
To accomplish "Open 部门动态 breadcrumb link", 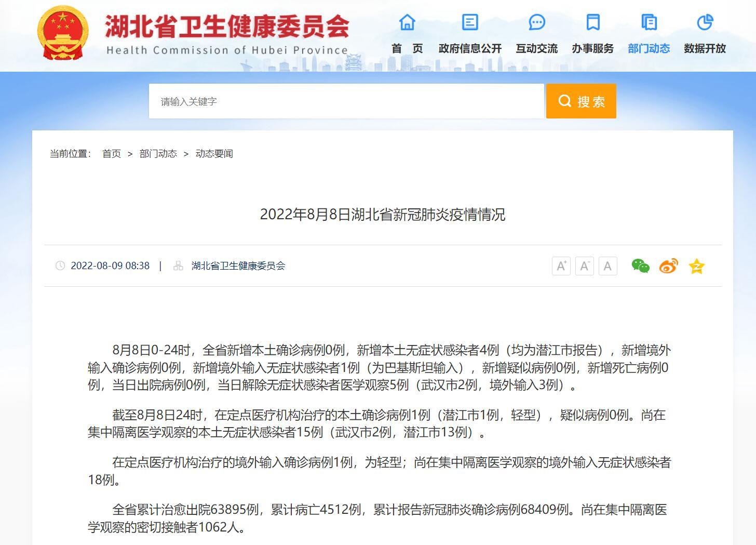I will pyautogui.click(x=158, y=154).
